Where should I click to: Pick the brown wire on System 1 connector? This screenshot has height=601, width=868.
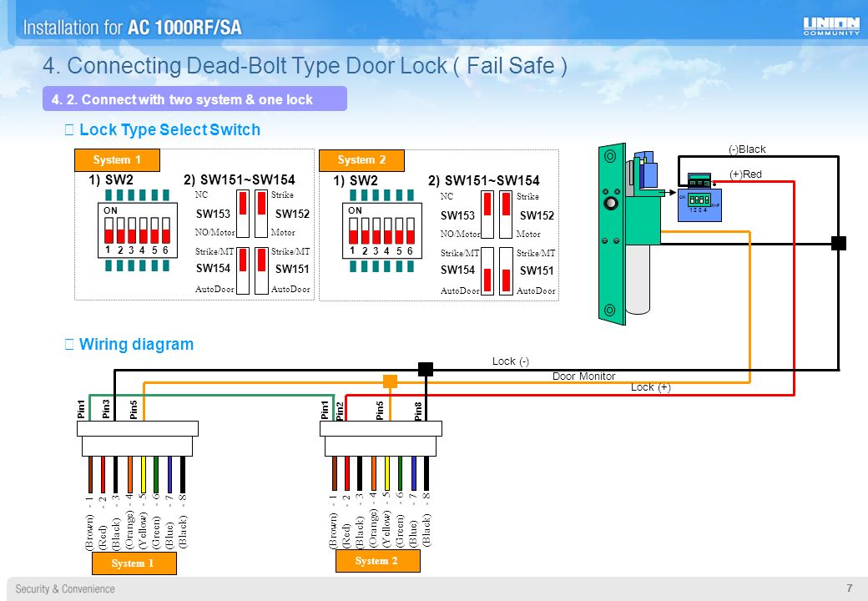point(90,474)
